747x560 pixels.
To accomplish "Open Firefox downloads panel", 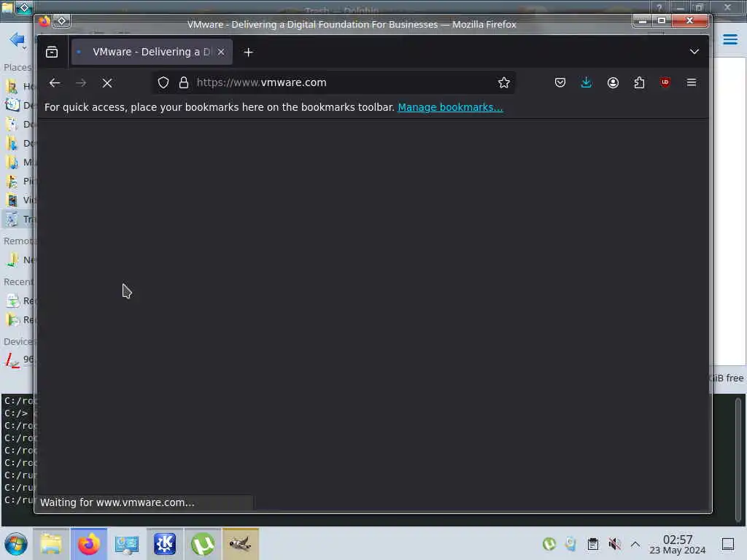I will [587, 82].
